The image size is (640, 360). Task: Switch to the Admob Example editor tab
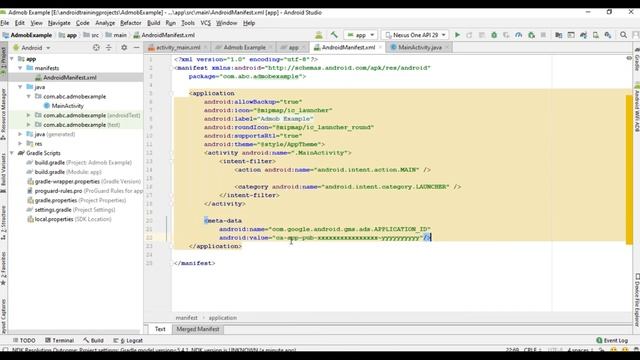tap(244, 47)
